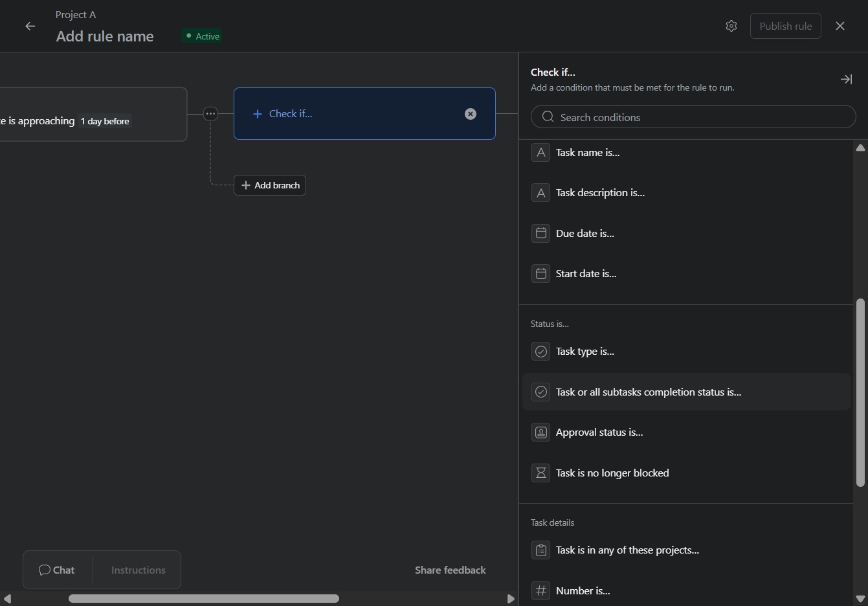Click the Project A breadcrumb

[x=76, y=14]
